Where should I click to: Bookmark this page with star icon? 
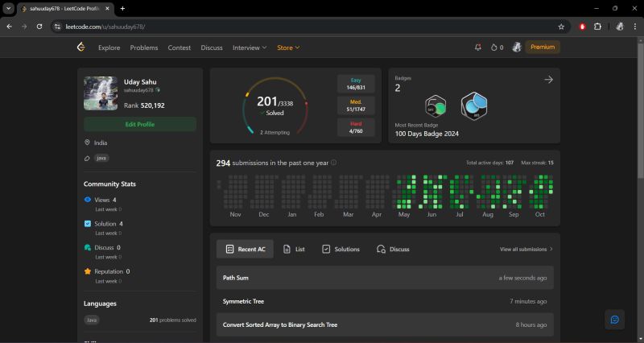pos(561,26)
